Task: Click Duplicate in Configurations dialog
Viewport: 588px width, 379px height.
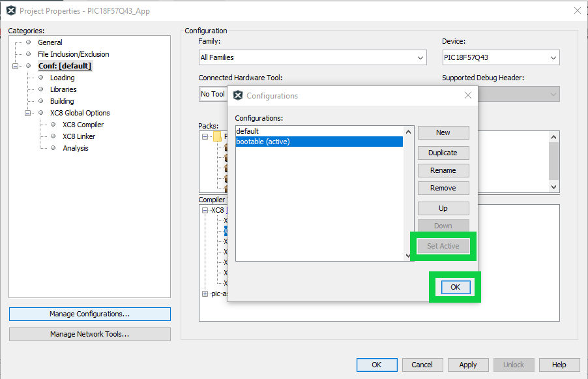Action: pyautogui.click(x=443, y=153)
